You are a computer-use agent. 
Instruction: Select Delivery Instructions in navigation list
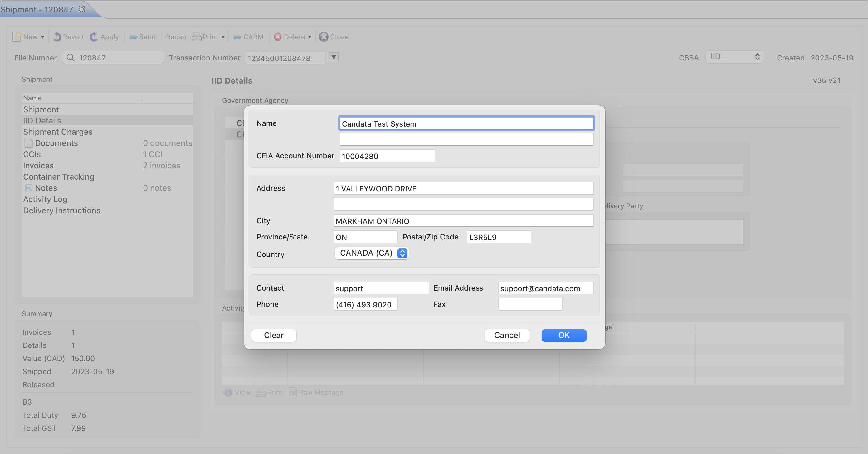coord(108,210)
